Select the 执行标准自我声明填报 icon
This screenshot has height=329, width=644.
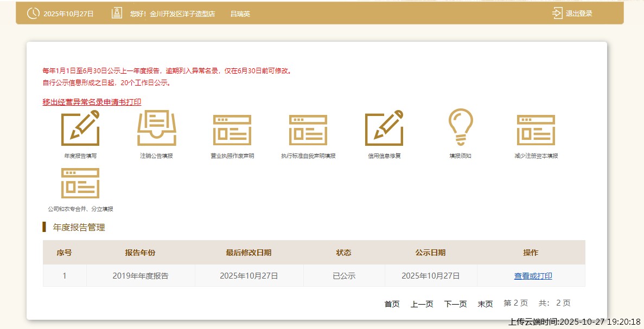point(308,130)
